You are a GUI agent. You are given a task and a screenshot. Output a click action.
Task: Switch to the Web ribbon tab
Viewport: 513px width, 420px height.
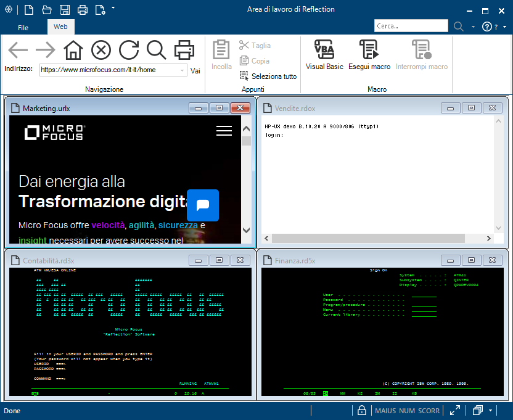click(60, 27)
